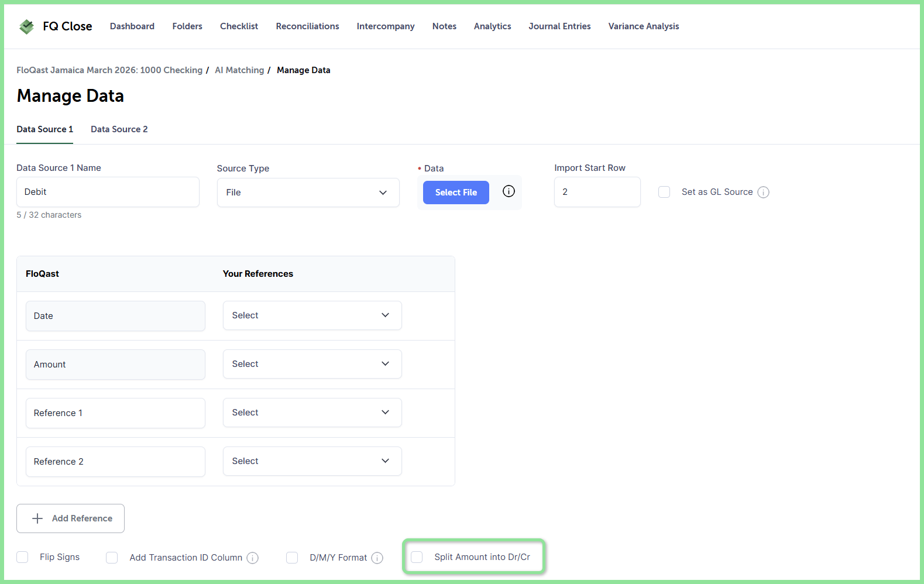
Task: Click the Add Reference button
Action: coord(70,518)
